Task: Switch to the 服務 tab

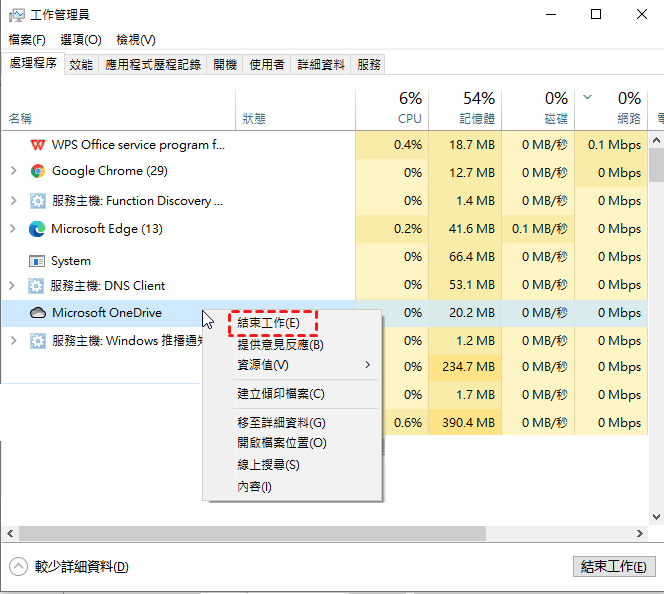Action: 368,65
